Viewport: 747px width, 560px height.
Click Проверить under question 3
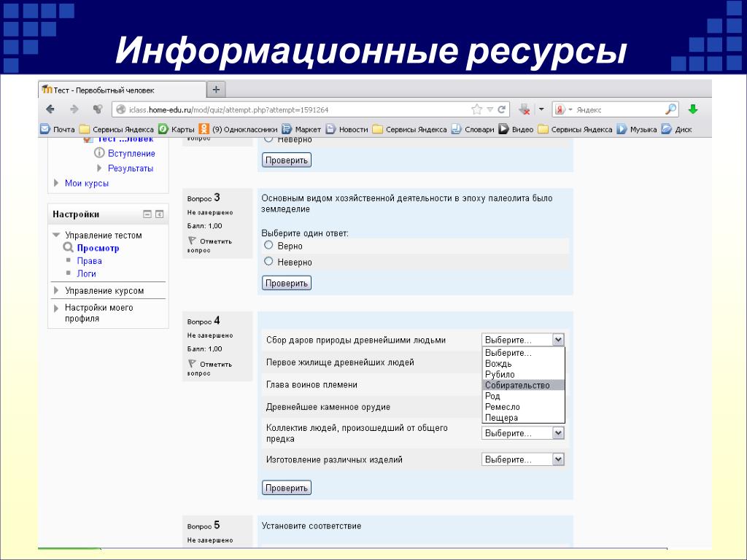[x=286, y=283]
